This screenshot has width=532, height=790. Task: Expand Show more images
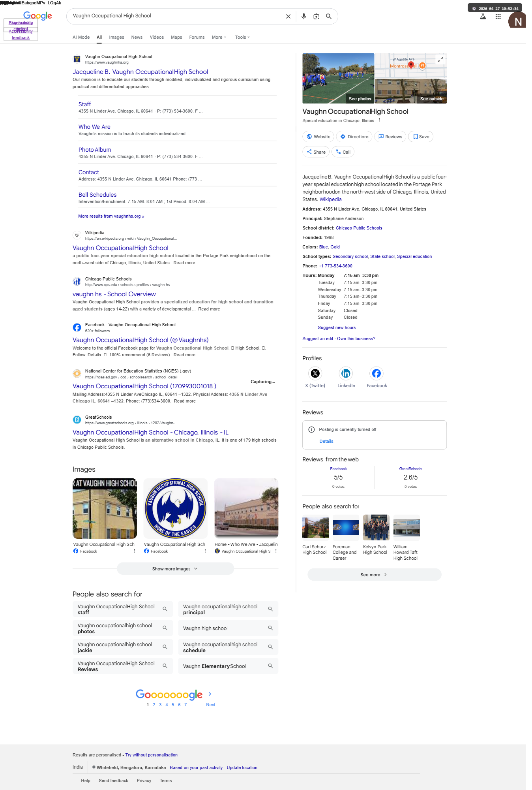(x=175, y=569)
